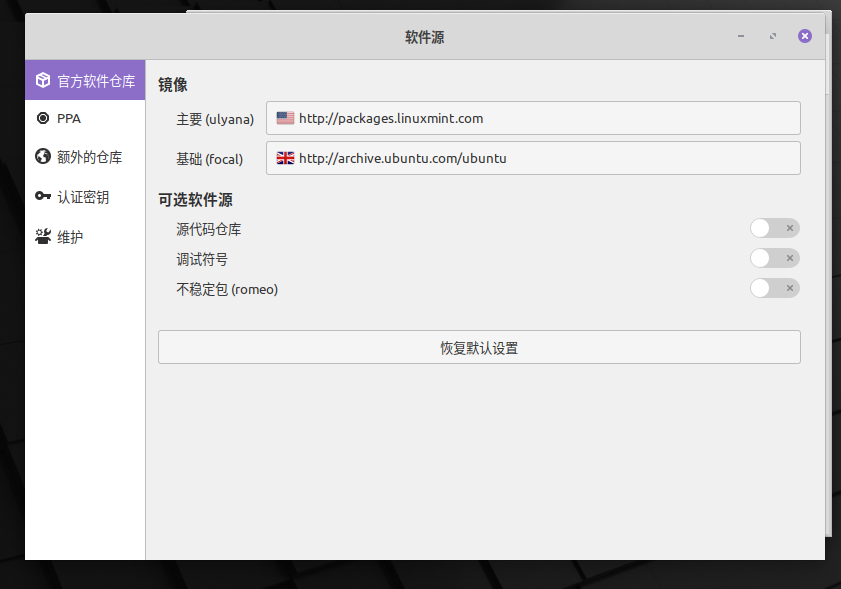Toggle 不稳定包 (romeo) switch on
Image resolution: width=841 pixels, height=589 pixels.
point(774,289)
